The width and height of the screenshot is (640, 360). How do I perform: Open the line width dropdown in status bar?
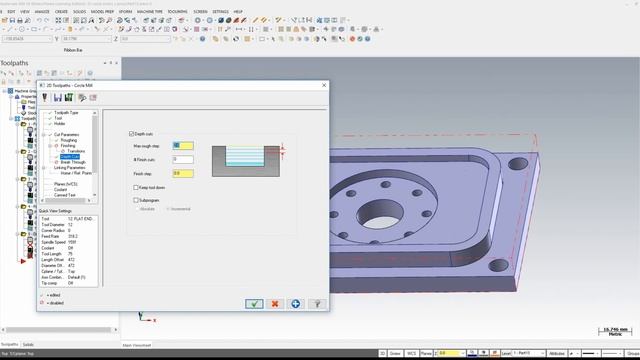(x=598, y=353)
